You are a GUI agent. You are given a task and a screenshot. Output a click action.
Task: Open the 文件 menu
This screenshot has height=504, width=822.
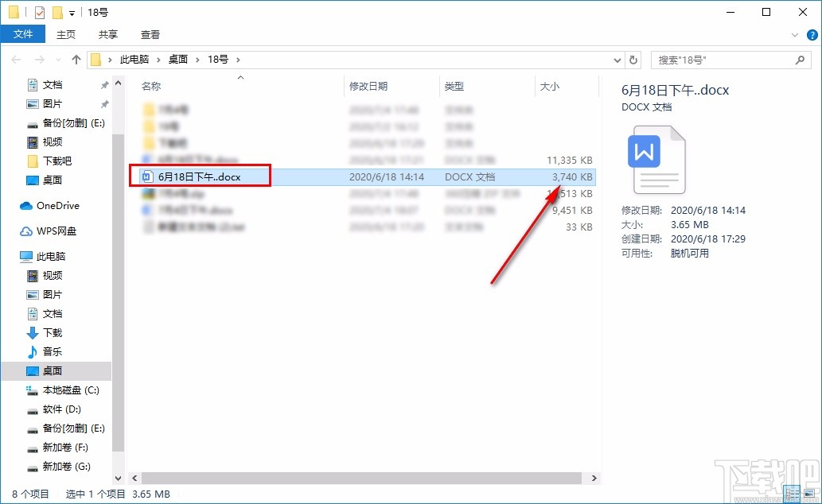[x=24, y=34]
